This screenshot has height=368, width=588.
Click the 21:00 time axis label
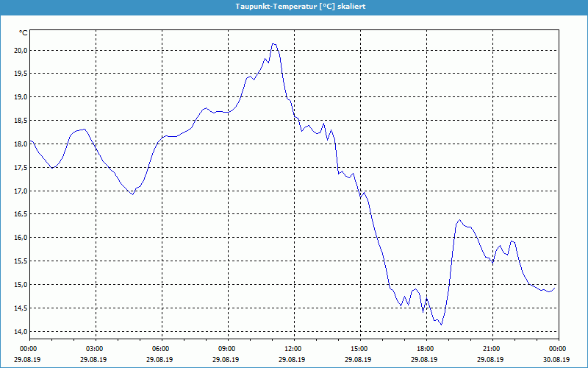[x=492, y=348]
